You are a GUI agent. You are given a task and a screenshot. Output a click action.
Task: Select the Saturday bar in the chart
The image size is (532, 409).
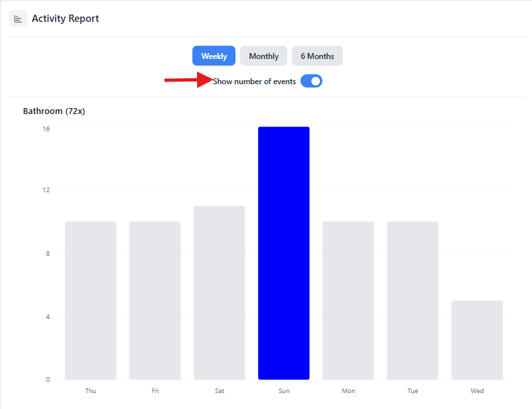click(x=220, y=292)
